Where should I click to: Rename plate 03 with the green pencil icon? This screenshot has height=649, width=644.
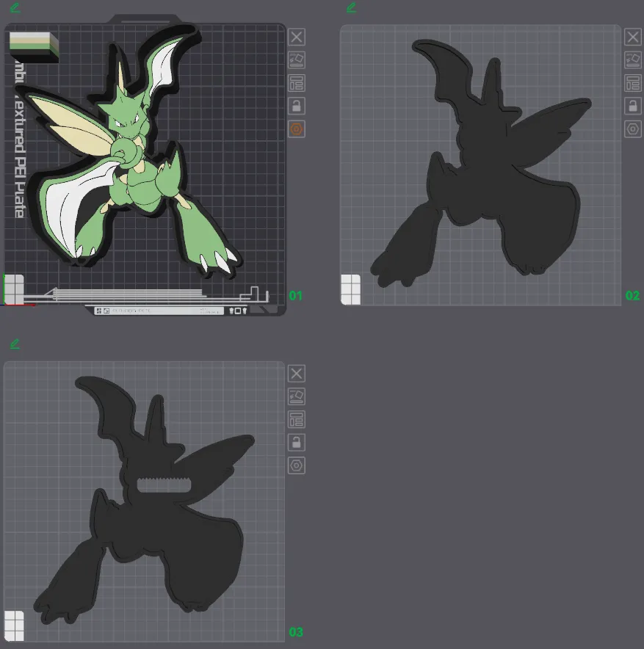(x=14, y=343)
